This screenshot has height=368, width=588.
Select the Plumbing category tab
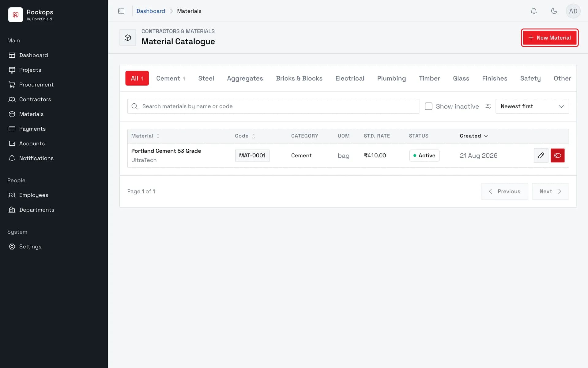391,78
